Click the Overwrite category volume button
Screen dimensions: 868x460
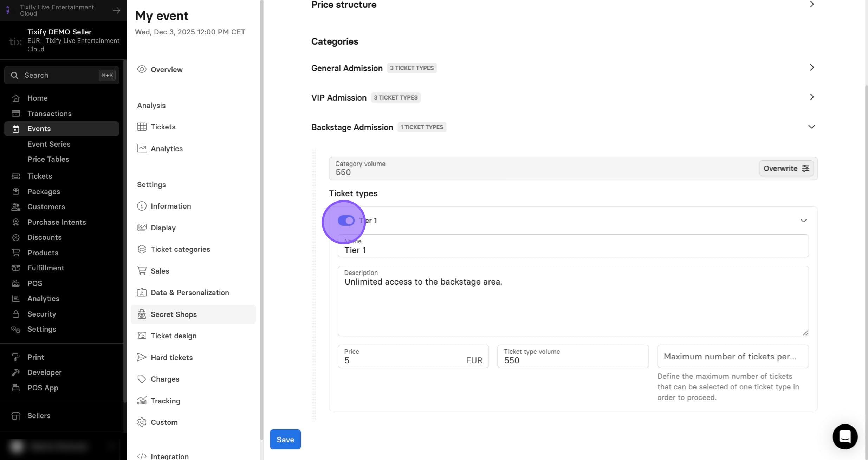[x=786, y=168]
